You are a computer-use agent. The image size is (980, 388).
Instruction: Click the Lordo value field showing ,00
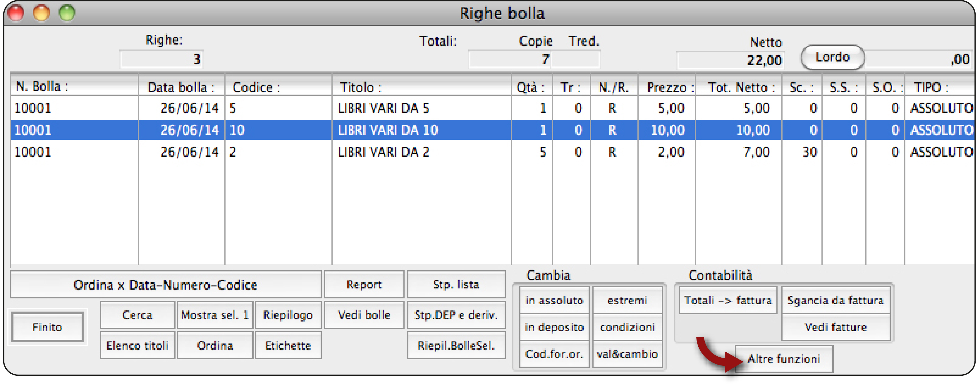pyautogui.click(x=918, y=59)
